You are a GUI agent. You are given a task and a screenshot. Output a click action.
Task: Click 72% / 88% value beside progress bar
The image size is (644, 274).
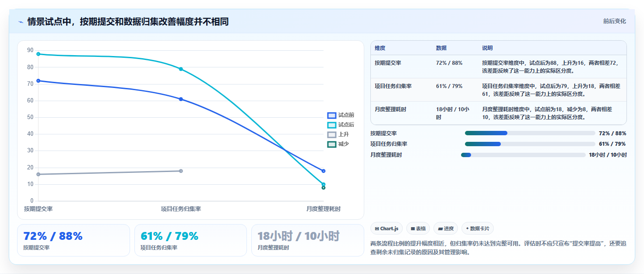(x=612, y=133)
